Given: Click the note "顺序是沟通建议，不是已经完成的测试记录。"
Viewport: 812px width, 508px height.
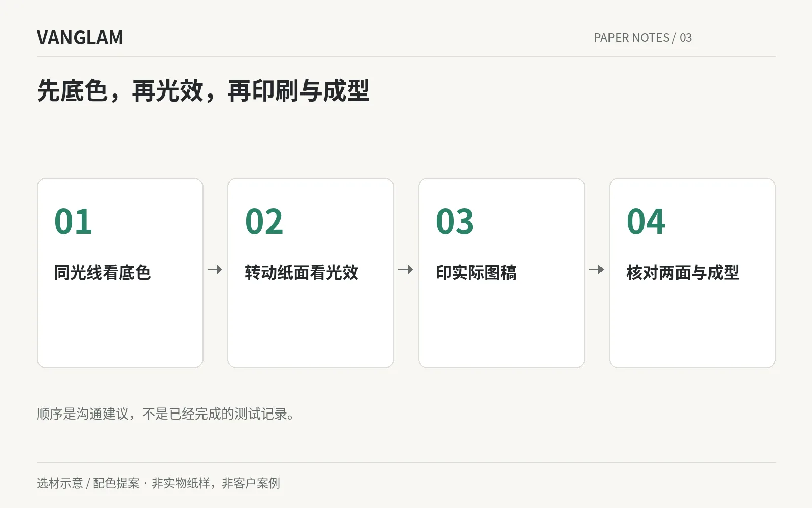Looking at the screenshot, I should tap(165, 414).
